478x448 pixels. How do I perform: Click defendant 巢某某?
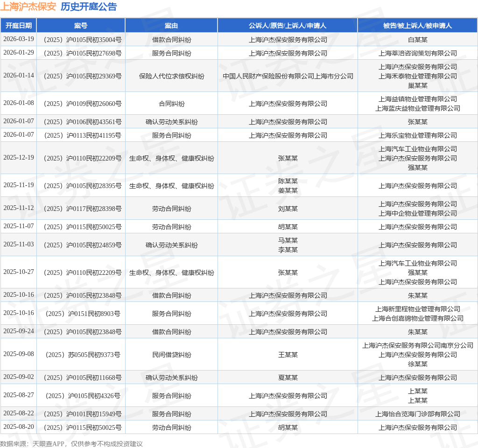(x=418, y=86)
